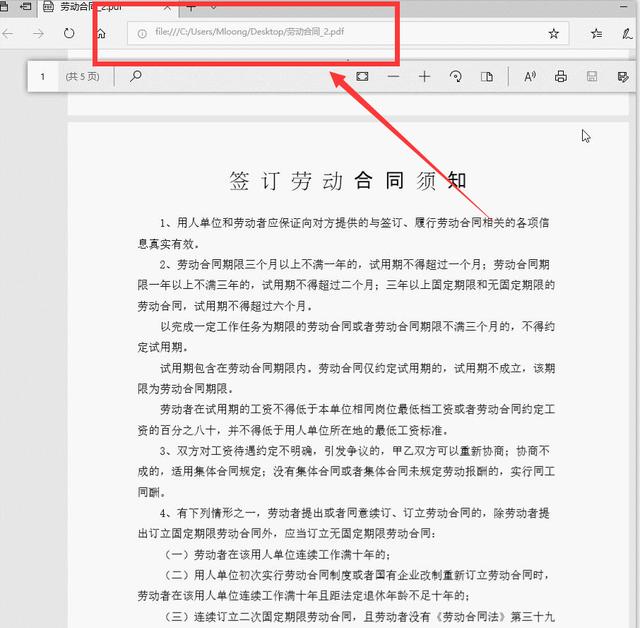
Task: Click the line starting （二）用人单位初次实行
Action: 357,575
